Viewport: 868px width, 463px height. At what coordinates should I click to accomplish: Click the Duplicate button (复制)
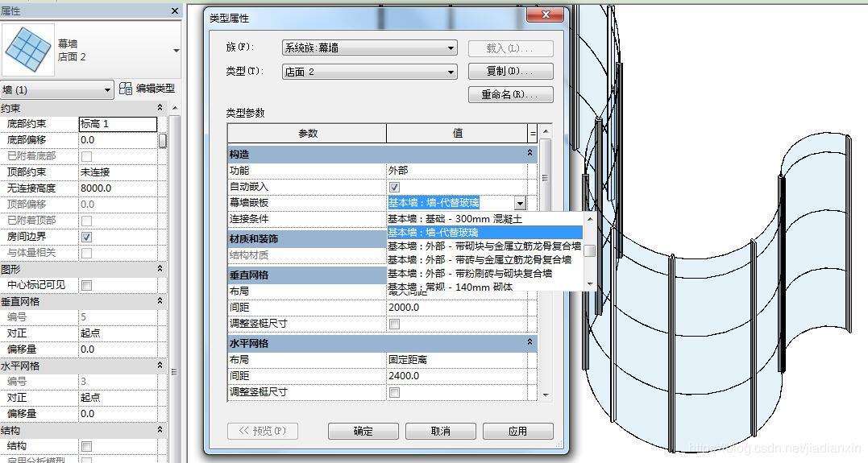click(510, 72)
